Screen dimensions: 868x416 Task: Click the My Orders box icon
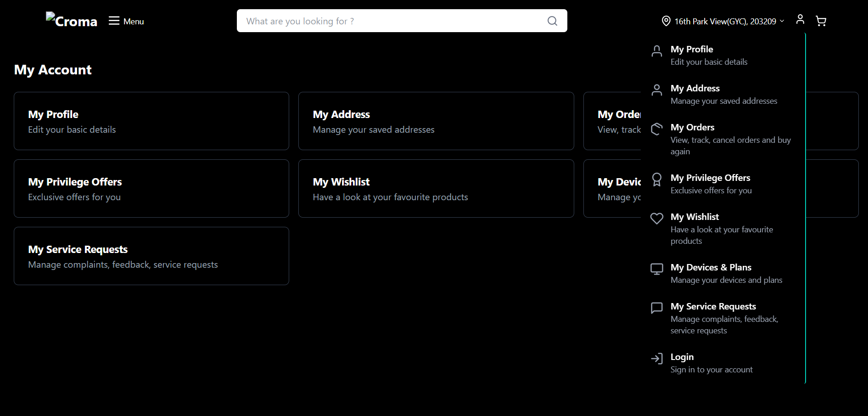click(x=657, y=129)
